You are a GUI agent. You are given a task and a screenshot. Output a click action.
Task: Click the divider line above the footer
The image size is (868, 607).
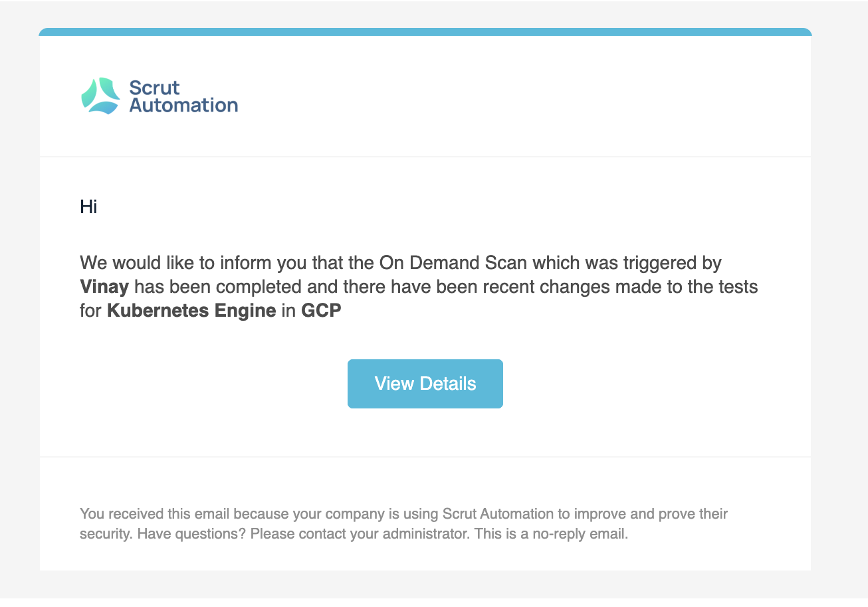(x=425, y=457)
